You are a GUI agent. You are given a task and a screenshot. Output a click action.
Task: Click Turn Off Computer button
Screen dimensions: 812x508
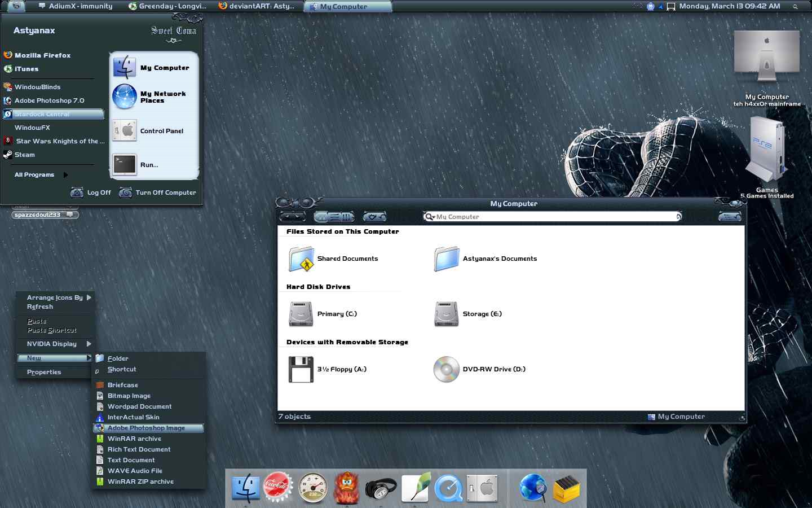click(x=157, y=192)
